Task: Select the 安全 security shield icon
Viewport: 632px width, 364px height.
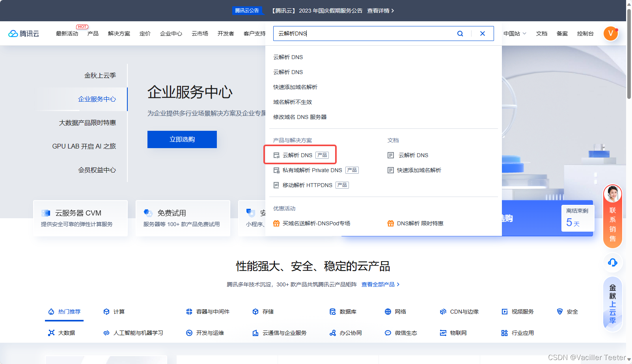Action: [560, 312]
